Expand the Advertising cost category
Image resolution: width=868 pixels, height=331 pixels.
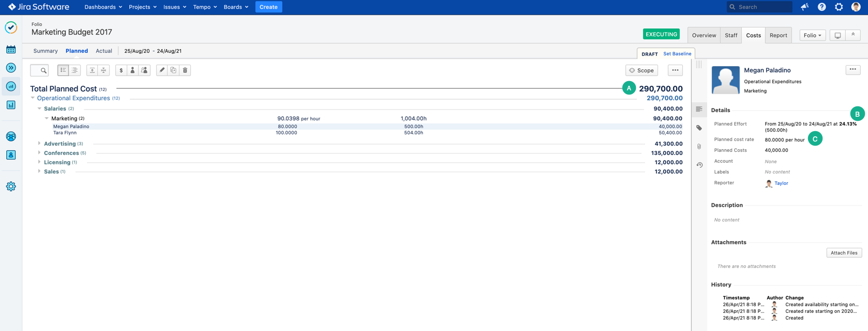pos(39,144)
